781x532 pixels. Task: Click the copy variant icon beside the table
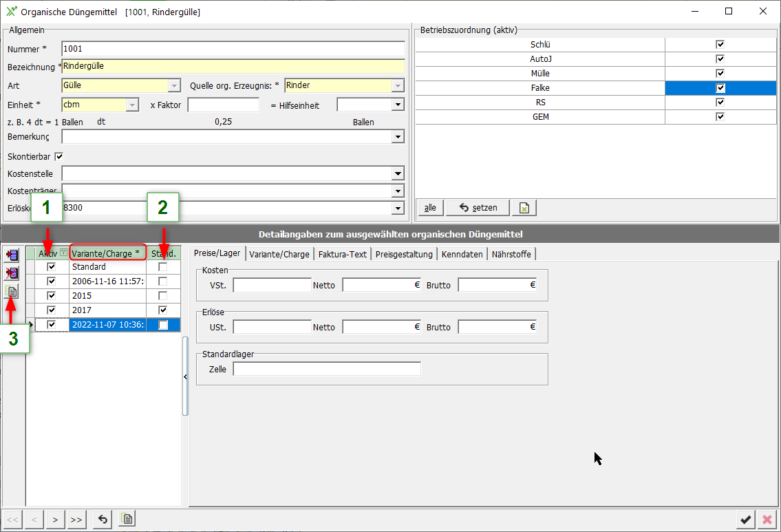[x=12, y=291]
